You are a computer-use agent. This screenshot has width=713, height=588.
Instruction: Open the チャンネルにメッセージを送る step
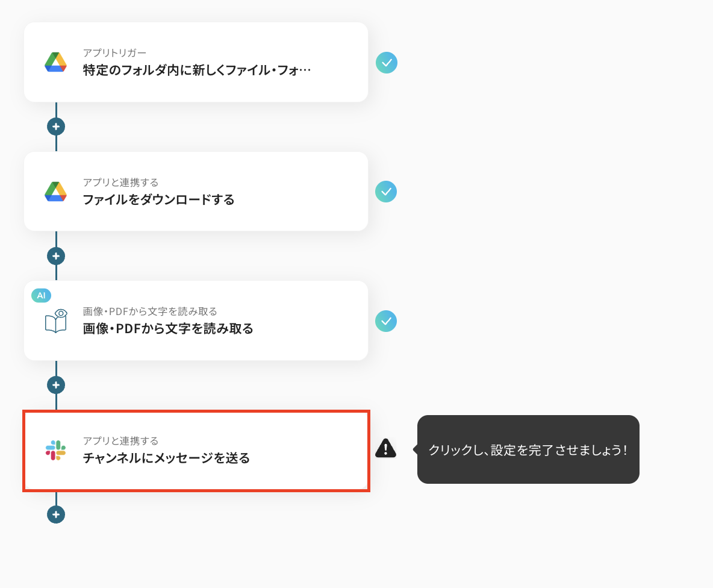point(196,451)
